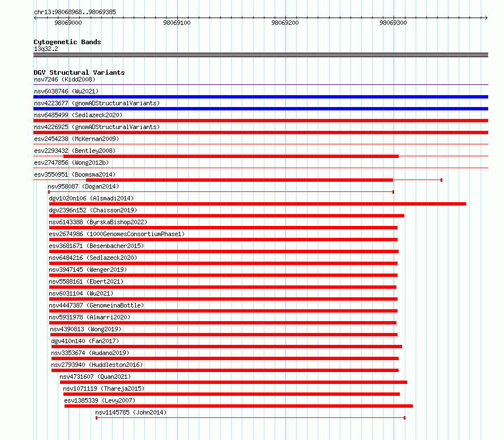Click nsv5931978 (Almarri2020) variant label

[x=89, y=317]
